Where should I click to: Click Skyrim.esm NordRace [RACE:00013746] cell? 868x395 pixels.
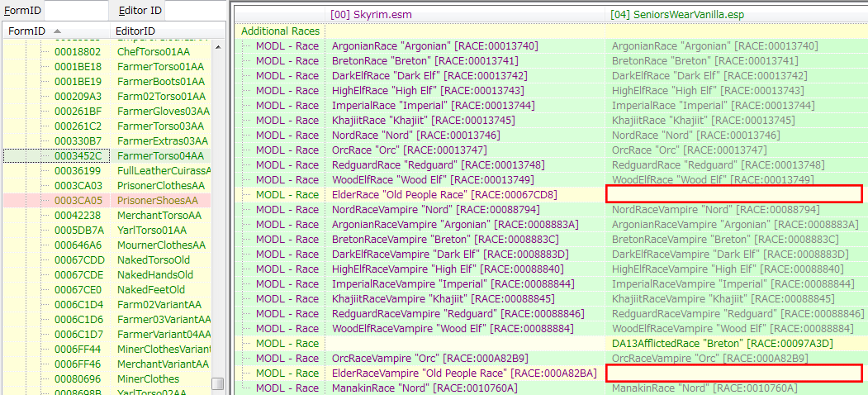click(x=415, y=136)
